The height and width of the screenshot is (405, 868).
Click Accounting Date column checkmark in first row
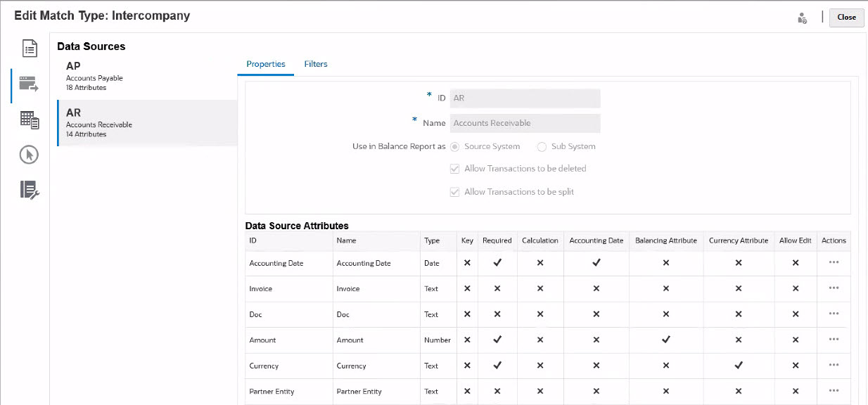(596, 262)
